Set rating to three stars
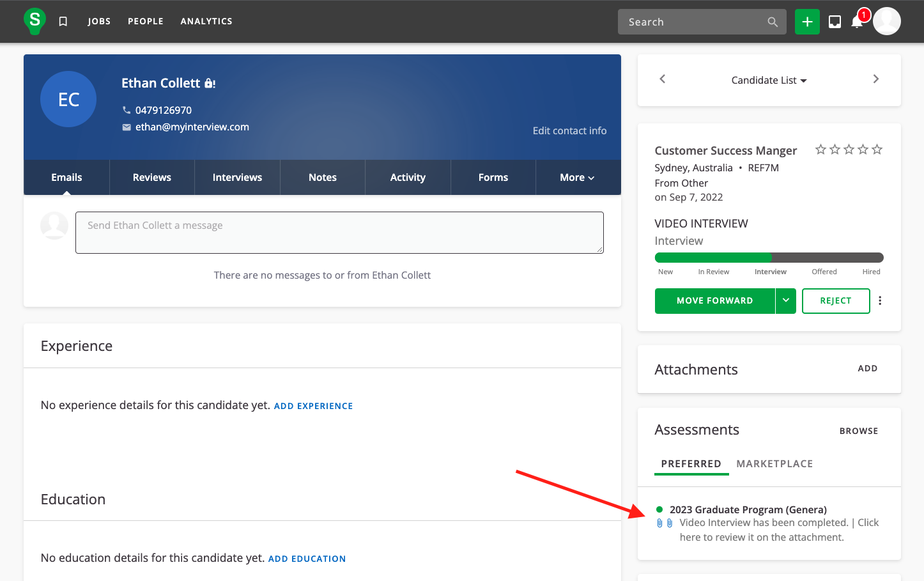This screenshot has width=924, height=581. (849, 150)
